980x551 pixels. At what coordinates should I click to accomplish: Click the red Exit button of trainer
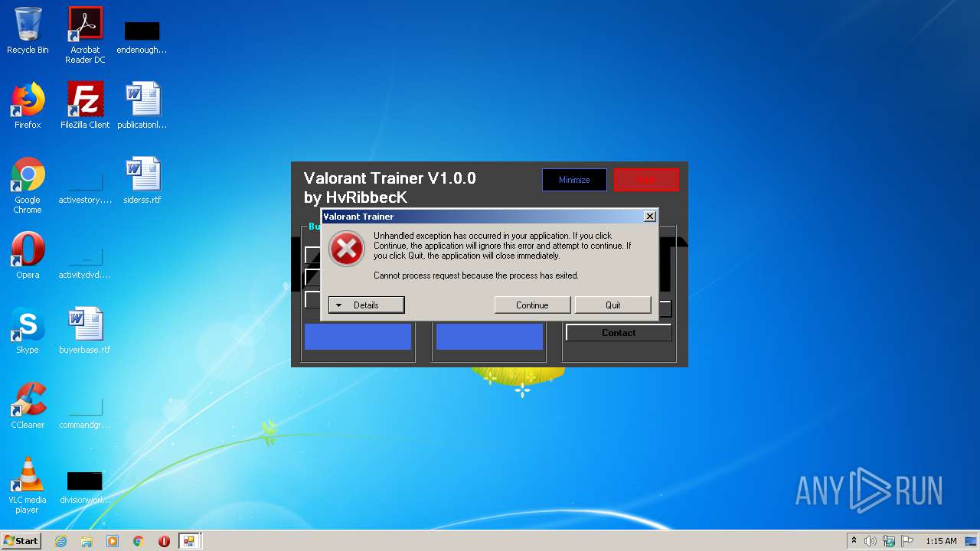click(x=646, y=180)
